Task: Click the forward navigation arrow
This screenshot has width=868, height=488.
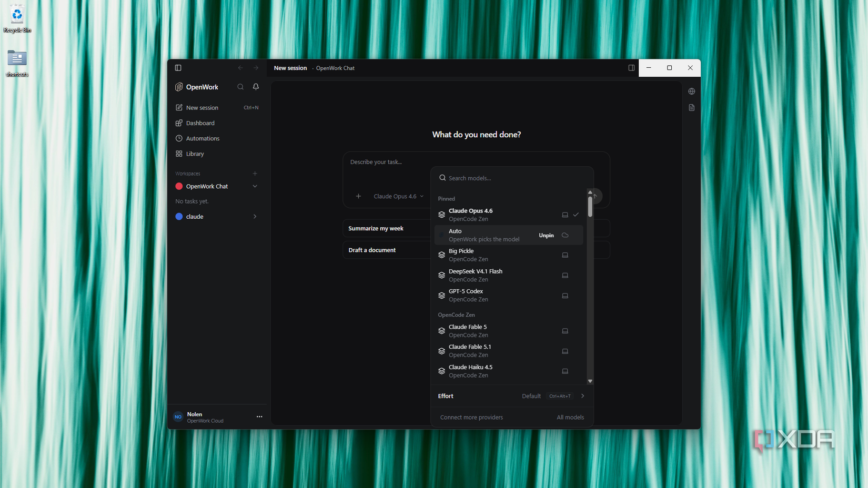Action: point(256,68)
